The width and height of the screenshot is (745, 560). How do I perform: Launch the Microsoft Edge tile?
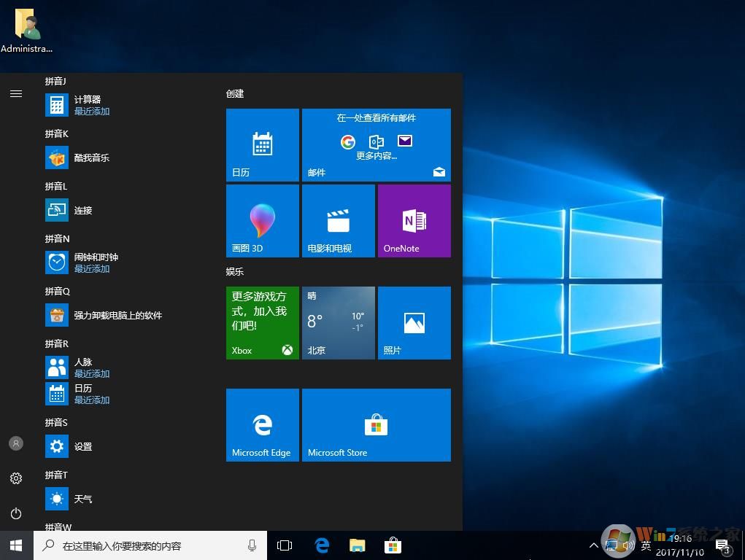tap(263, 424)
